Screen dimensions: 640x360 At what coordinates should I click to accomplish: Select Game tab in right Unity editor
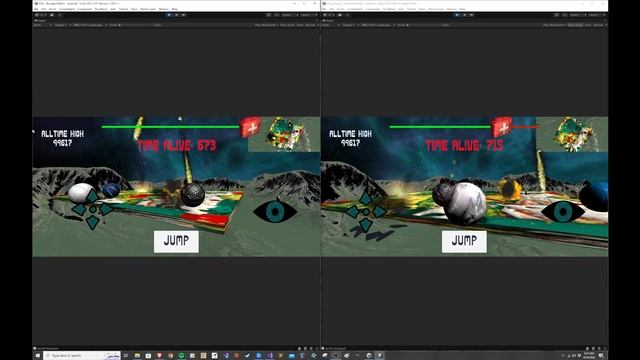pos(328,20)
